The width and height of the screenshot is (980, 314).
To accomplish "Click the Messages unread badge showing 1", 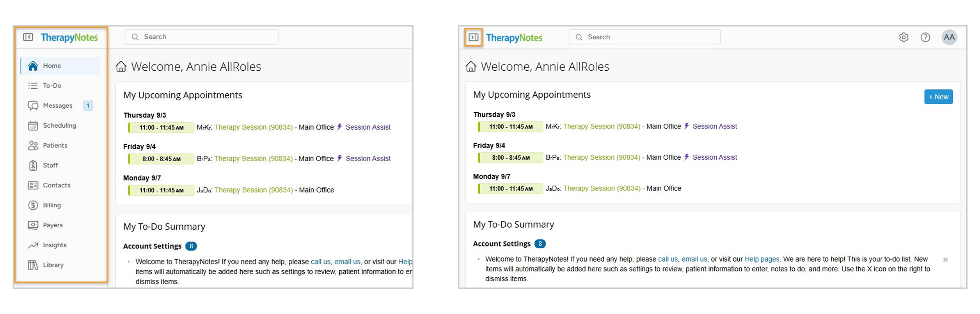I will [88, 105].
